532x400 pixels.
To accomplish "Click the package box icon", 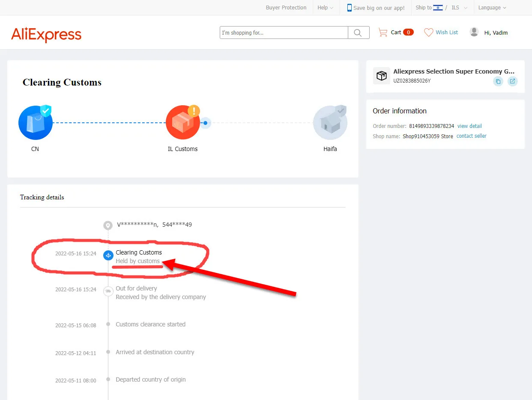I will (381, 76).
